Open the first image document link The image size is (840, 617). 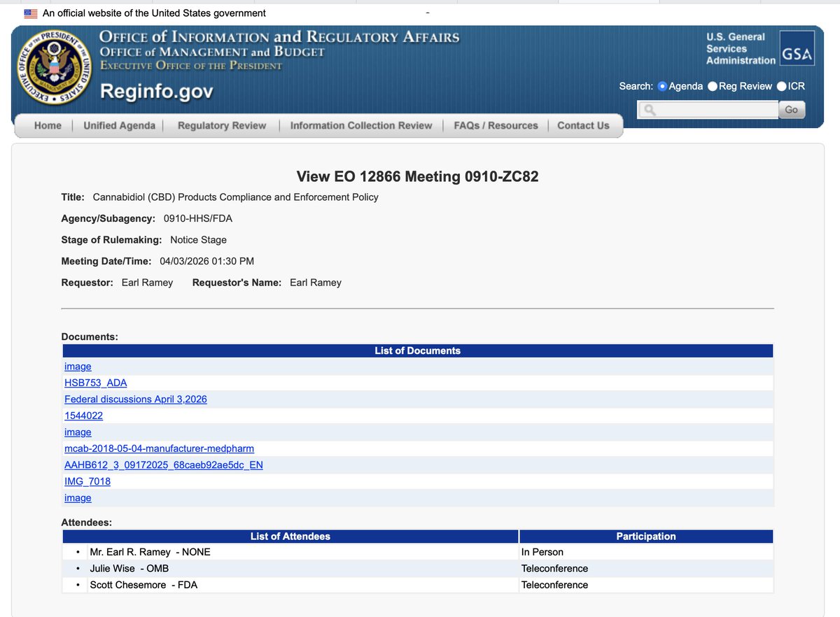point(78,367)
